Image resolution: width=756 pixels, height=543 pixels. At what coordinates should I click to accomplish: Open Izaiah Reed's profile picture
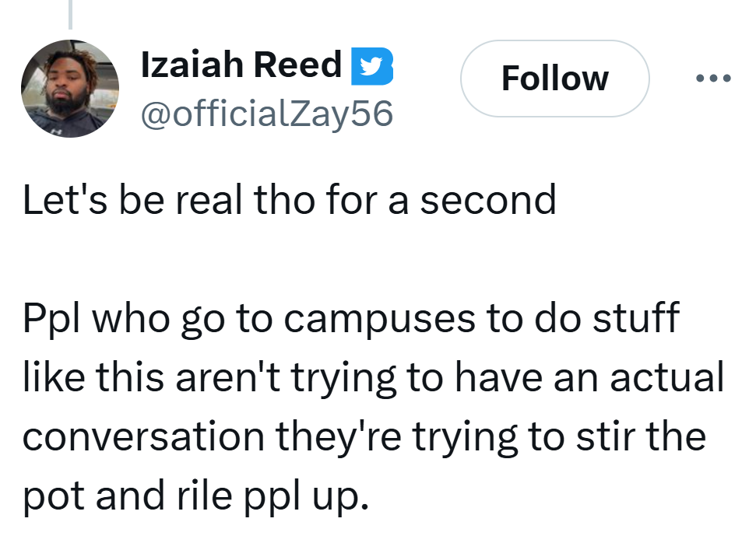pyautogui.click(x=69, y=89)
